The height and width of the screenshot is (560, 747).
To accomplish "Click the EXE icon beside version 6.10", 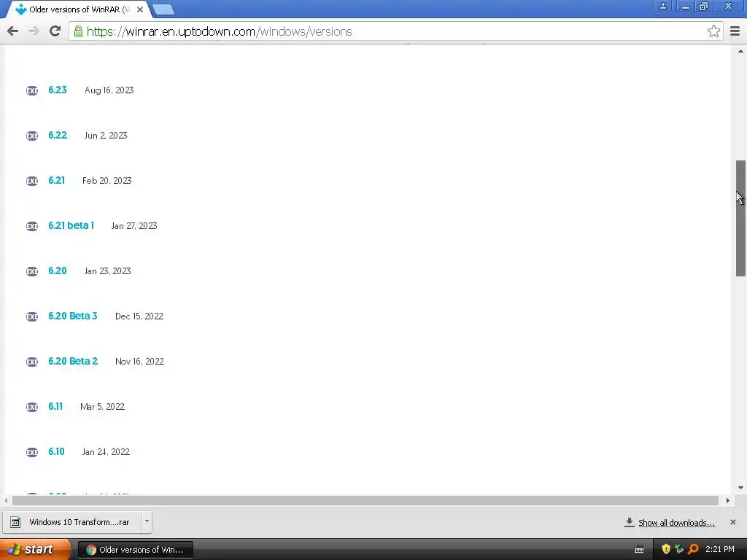I will [x=32, y=452].
